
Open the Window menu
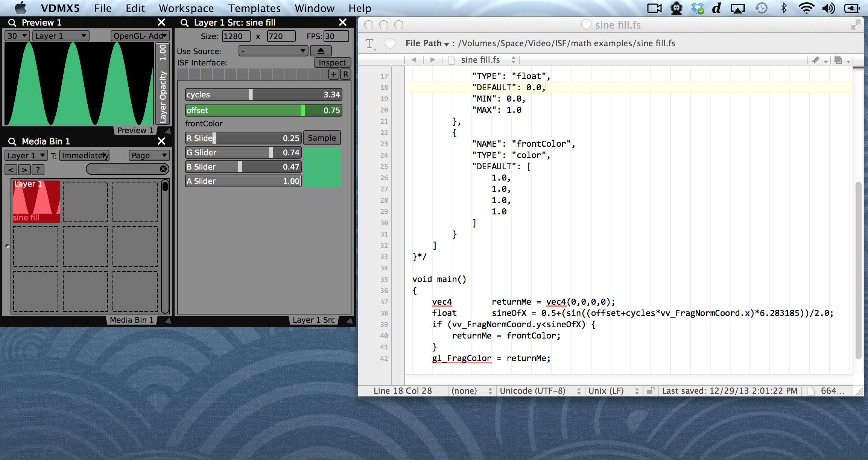[315, 8]
